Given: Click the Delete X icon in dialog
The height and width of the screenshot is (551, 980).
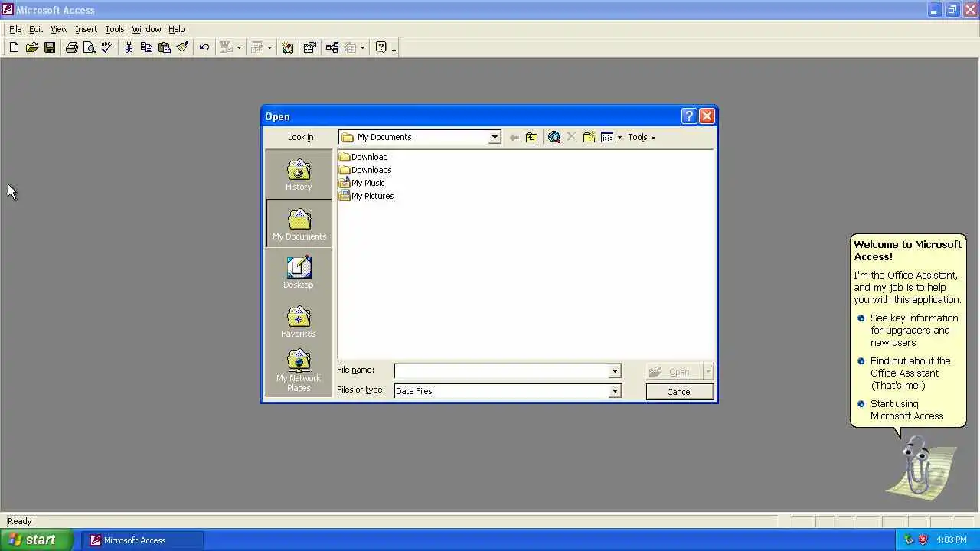Looking at the screenshot, I should 571,137.
